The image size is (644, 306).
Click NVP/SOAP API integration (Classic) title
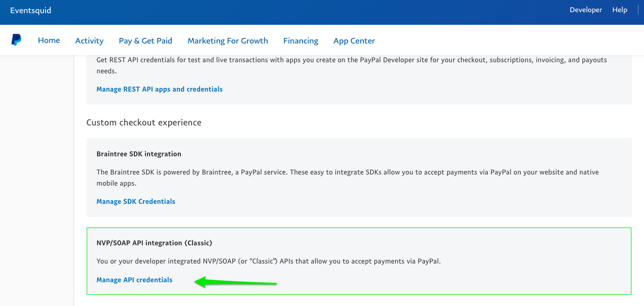point(154,243)
